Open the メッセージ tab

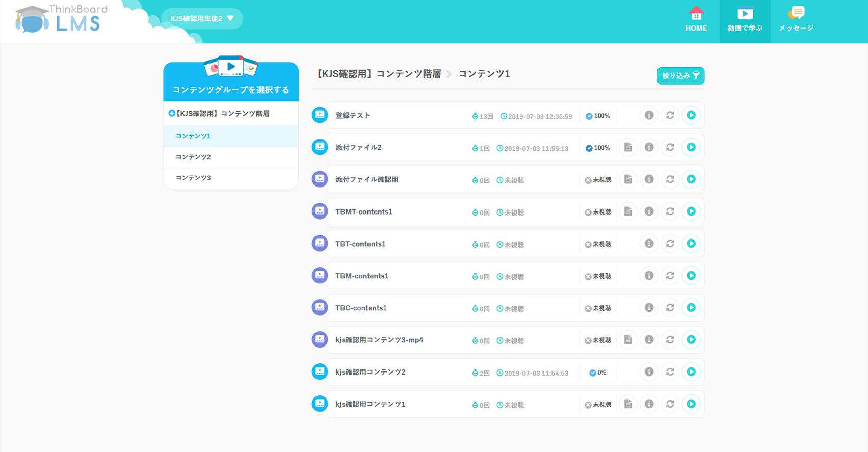(796, 20)
